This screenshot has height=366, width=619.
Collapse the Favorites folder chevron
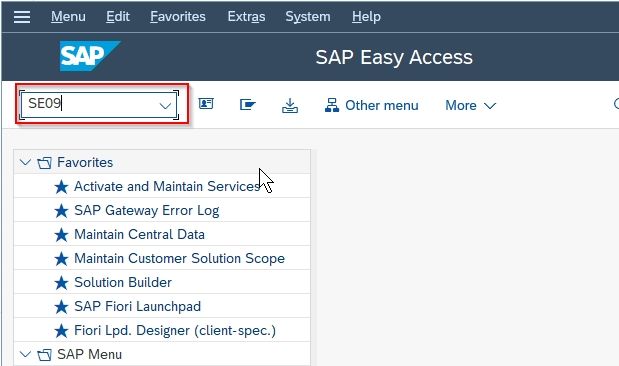pos(25,162)
